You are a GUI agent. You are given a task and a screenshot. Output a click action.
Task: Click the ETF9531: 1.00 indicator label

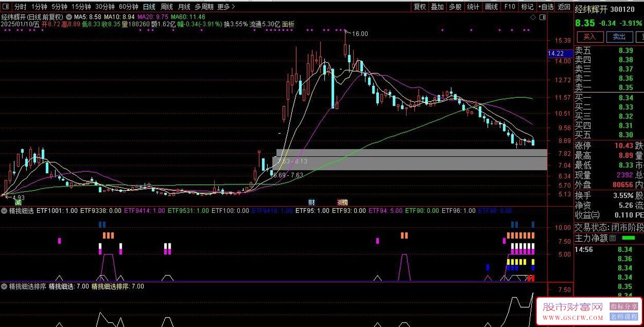(x=188, y=211)
